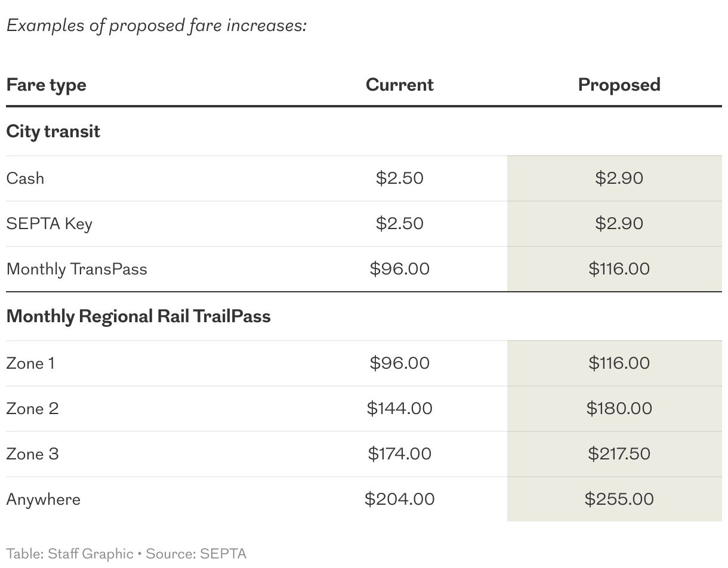This screenshot has width=728, height=568.
Task: Select the "Monthly Regional Rail TrailPass" heading
Action: pyautogui.click(x=138, y=316)
